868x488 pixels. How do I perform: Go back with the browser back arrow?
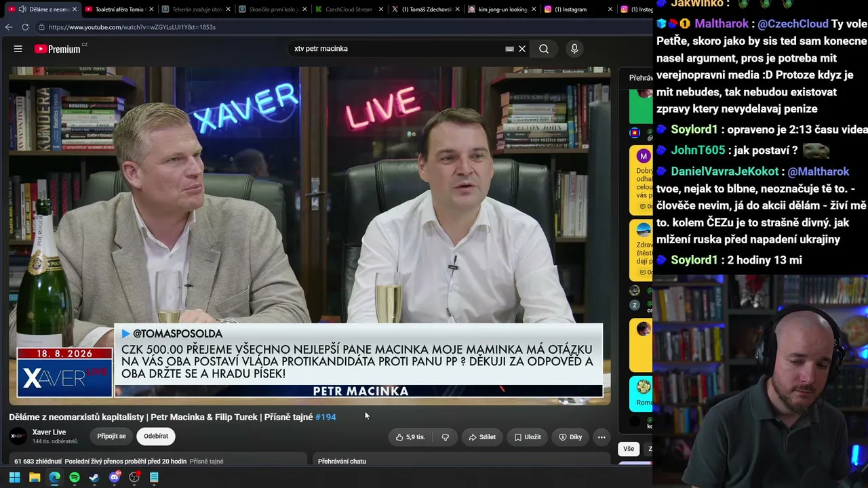coord(9,27)
